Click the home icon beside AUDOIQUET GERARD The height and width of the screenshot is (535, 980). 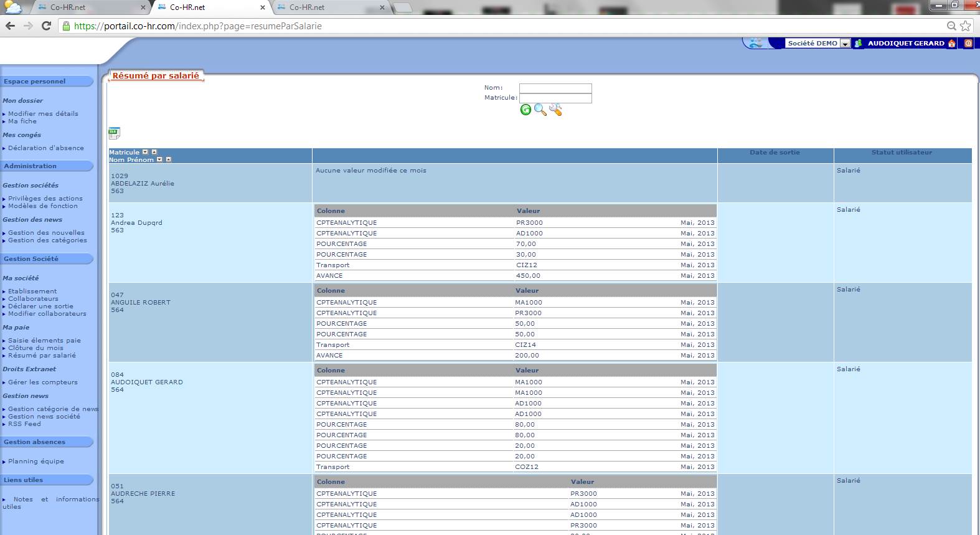pyautogui.click(x=951, y=44)
